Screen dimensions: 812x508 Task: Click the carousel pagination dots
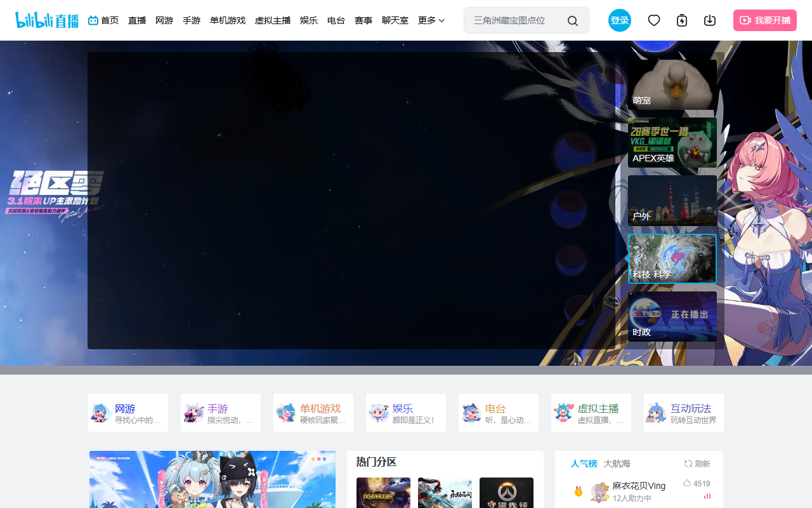click(x=319, y=458)
